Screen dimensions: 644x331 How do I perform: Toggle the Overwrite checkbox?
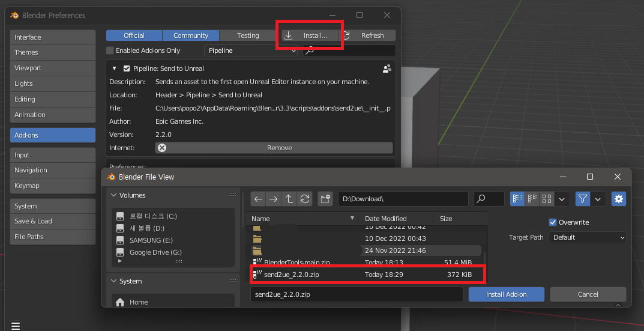(553, 222)
